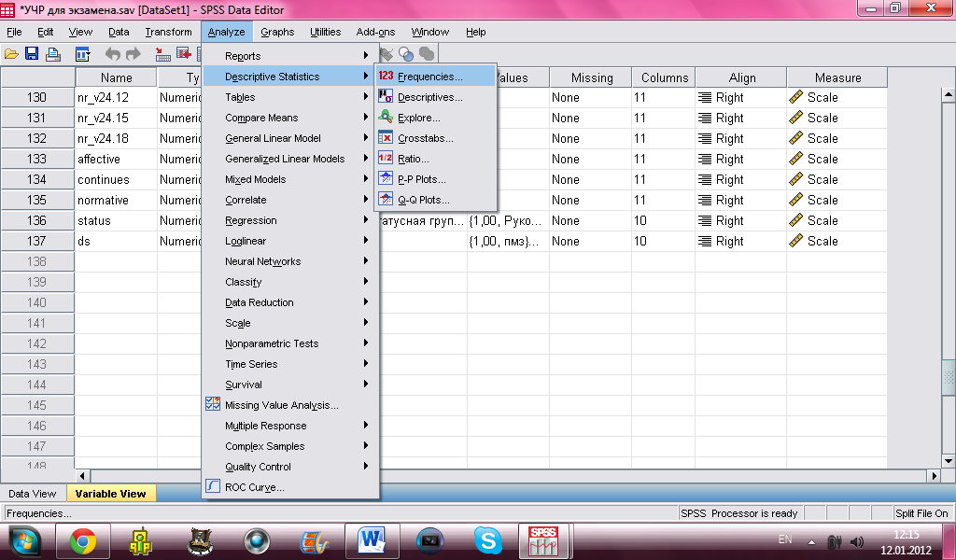Click the gray Show All Variables icon
Screen dimensions: 956x560
[427, 55]
